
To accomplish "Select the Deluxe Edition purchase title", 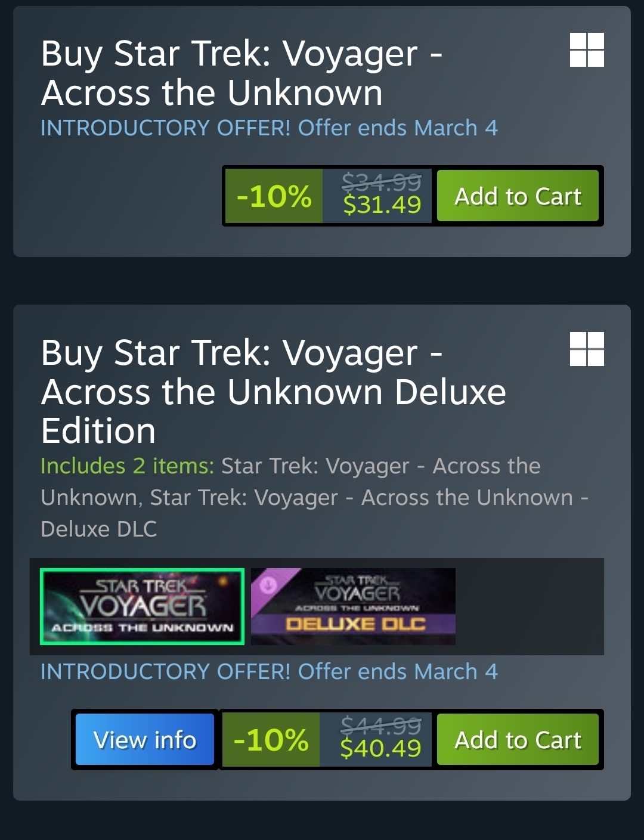I will pos(273,392).
